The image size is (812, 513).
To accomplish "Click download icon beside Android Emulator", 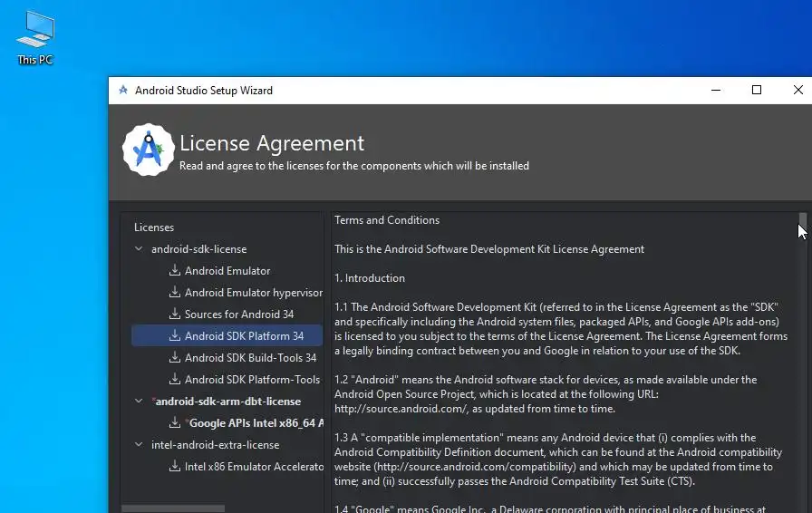I will click(x=175, y=270).
